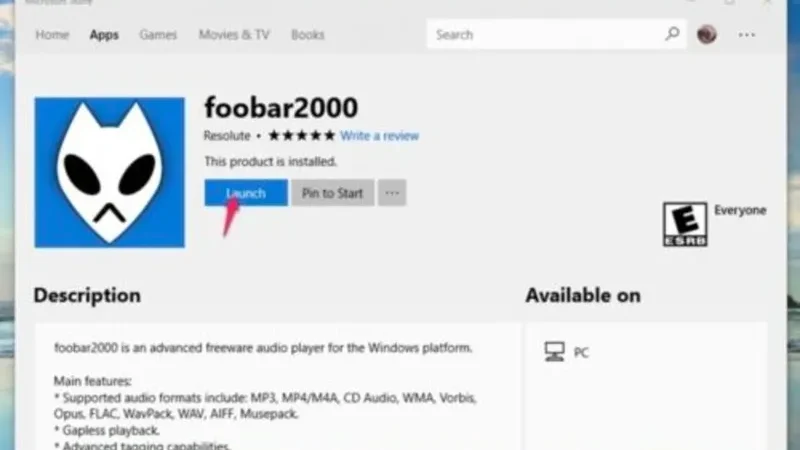Select the Movies & TV tab

click(x=234, y=35)
